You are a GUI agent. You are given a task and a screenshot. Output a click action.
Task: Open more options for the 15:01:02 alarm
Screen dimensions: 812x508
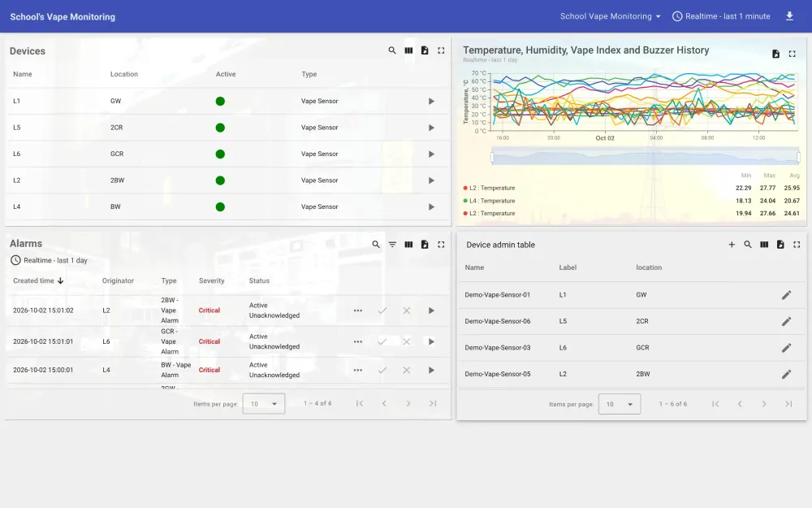coord(358,310)
